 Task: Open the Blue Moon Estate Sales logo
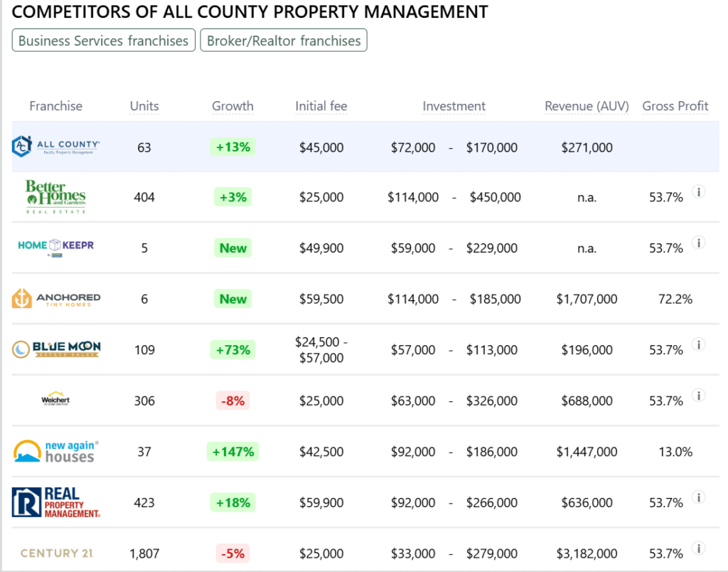pos(55,349)
